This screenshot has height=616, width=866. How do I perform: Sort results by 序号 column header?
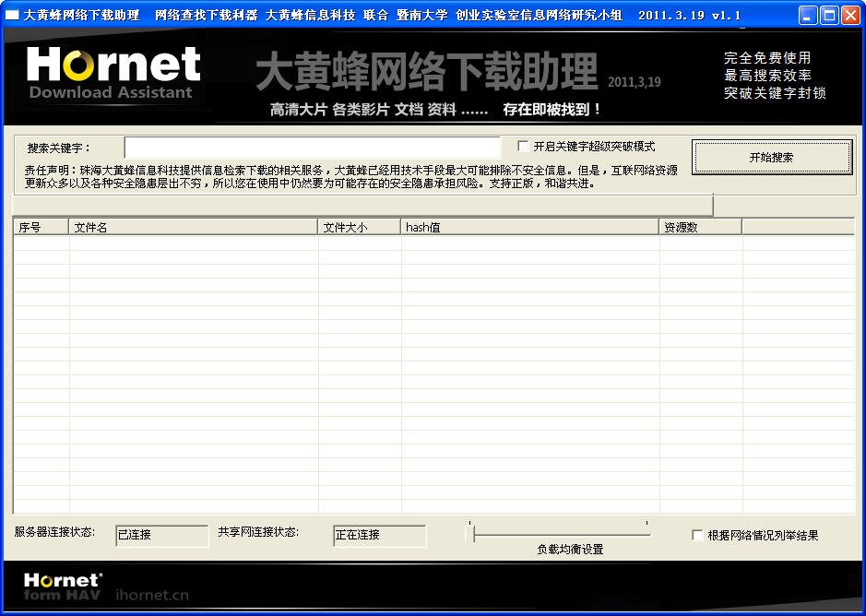tap(41, 227)
